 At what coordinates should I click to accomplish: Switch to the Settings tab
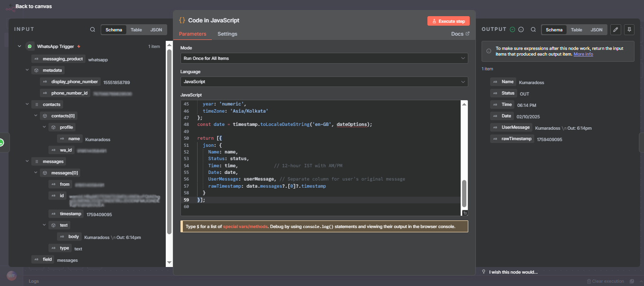pos(227,34)
